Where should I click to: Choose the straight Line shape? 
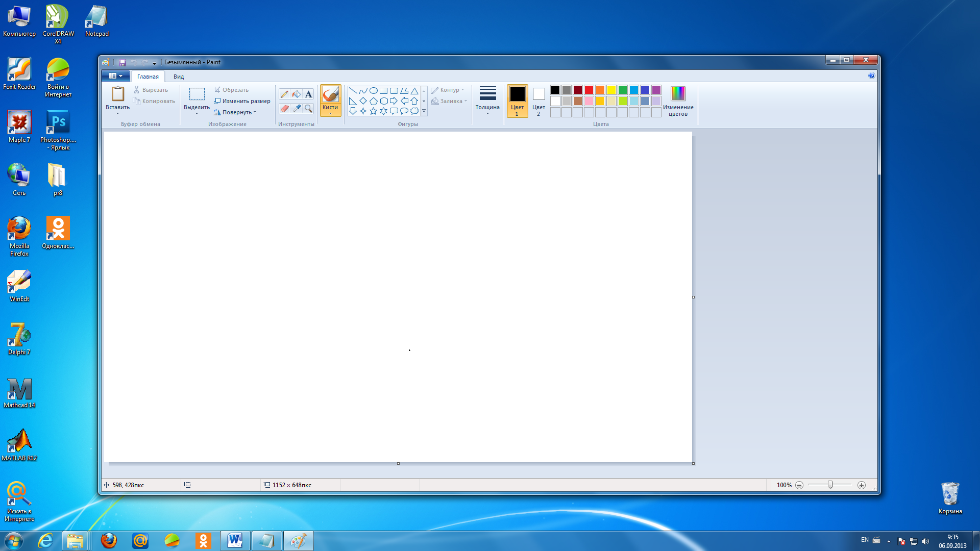(x=353, y=91)
